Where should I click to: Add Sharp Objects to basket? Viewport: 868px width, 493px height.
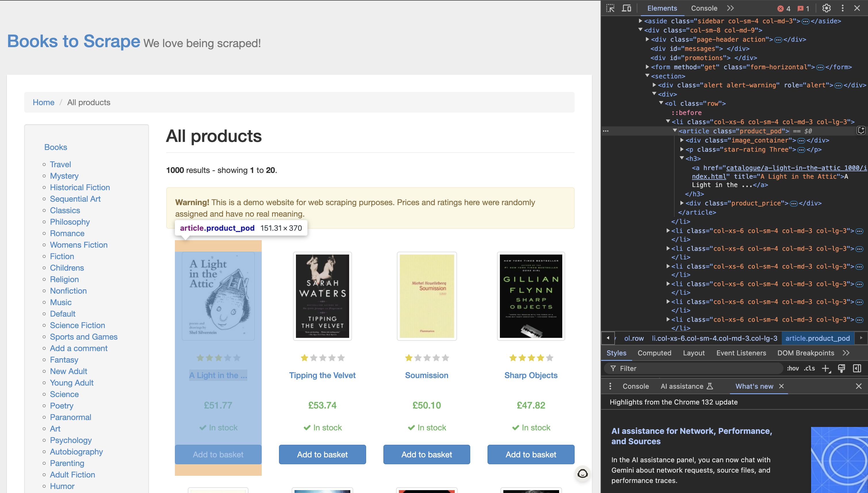[x=530, y=455]
